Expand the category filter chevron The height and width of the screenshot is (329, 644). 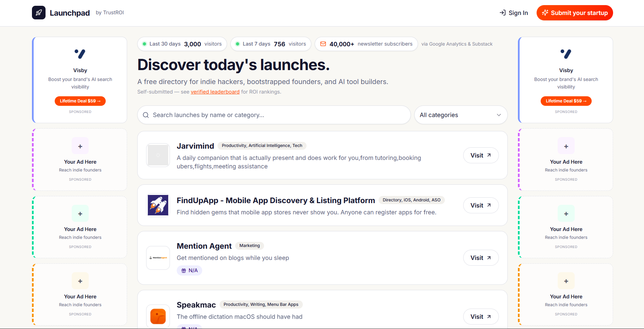tap(499, 115)
